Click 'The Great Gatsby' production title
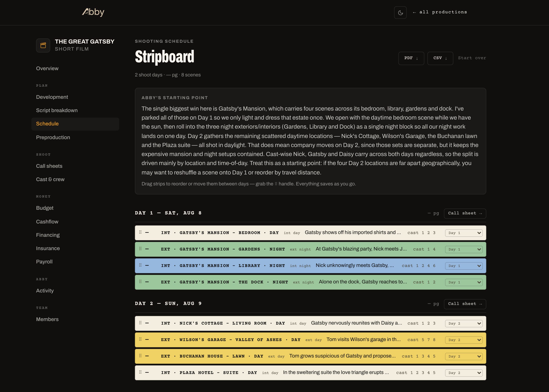Screen dimensions: 549x392 85,42
